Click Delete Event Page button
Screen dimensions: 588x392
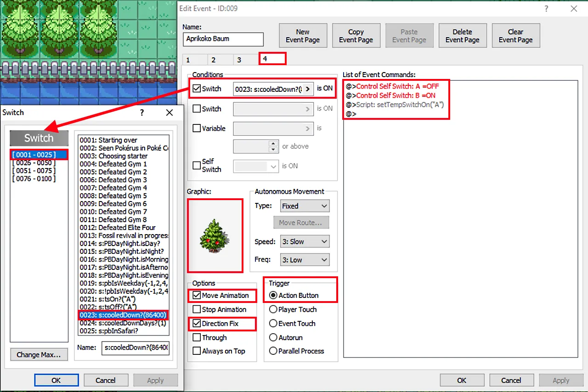[463, 36]
